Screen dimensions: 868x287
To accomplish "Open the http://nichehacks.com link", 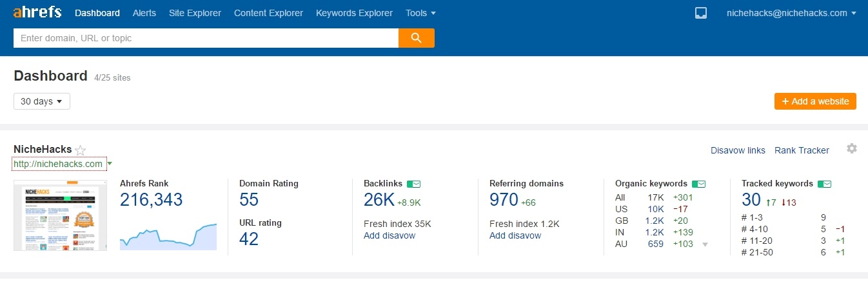I will click(58, 164).
